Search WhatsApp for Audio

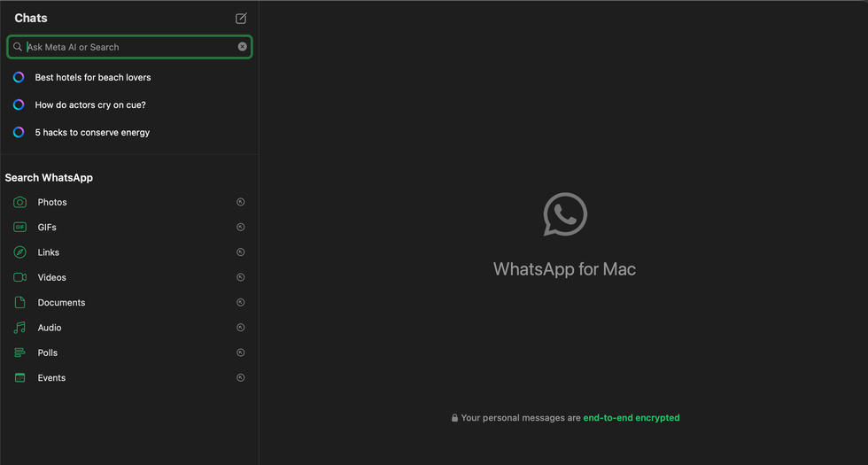pyautogui.click(x=129, y=328)
